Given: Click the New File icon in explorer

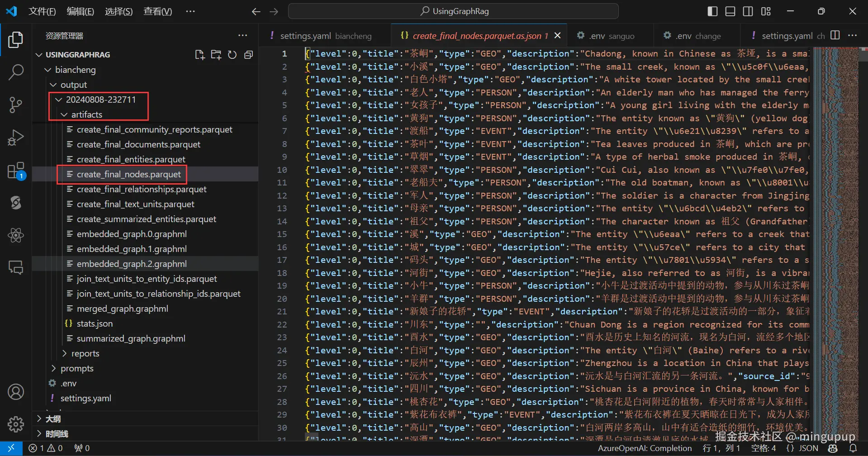Looking at the screenshot, I should pos(199,55).
